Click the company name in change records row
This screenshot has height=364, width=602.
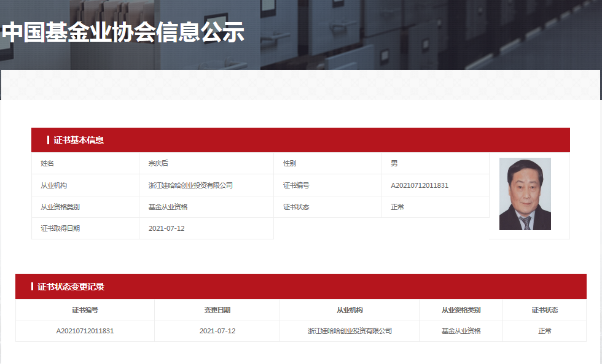click(x=350, y=331)
